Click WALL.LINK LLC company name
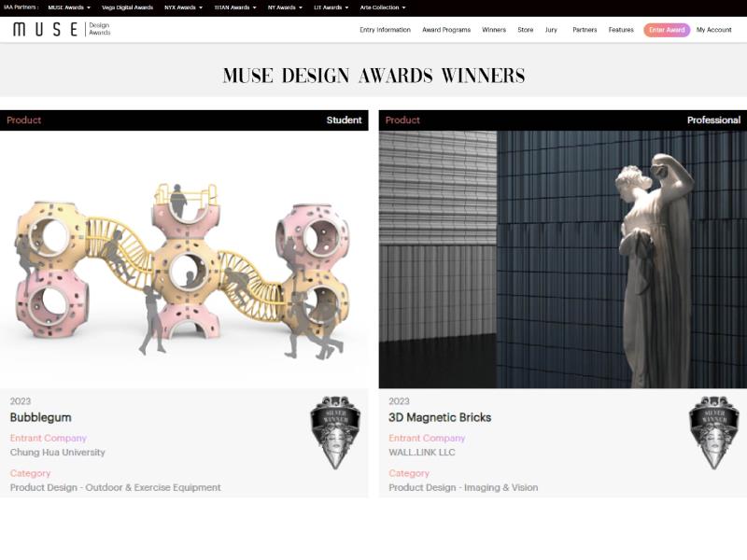This screenshot has width=747, height=560. point(422,453)
